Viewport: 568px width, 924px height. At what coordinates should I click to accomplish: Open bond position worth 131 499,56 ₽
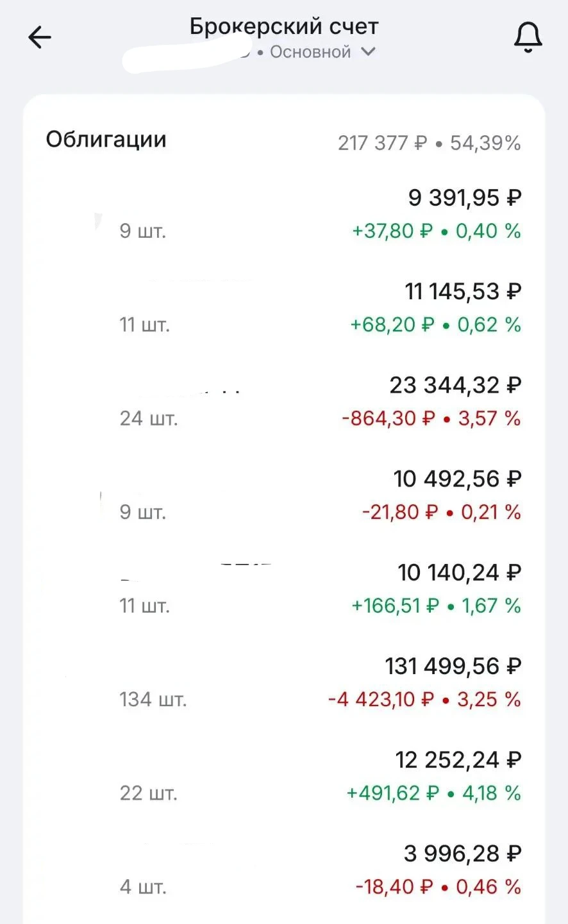(284, 682)
